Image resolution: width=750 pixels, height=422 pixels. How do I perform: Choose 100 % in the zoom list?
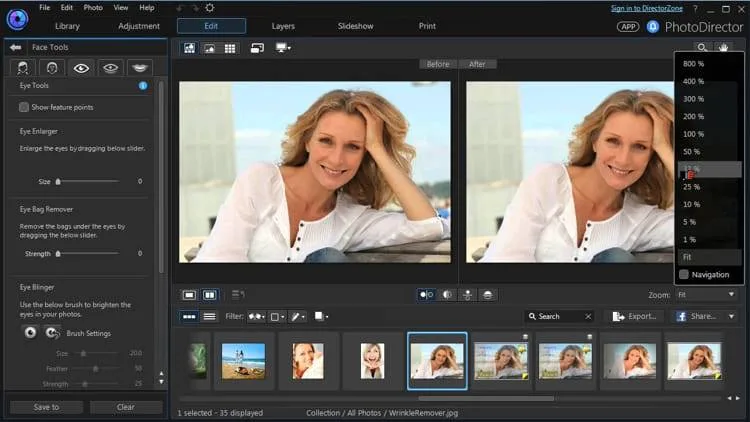693,134
